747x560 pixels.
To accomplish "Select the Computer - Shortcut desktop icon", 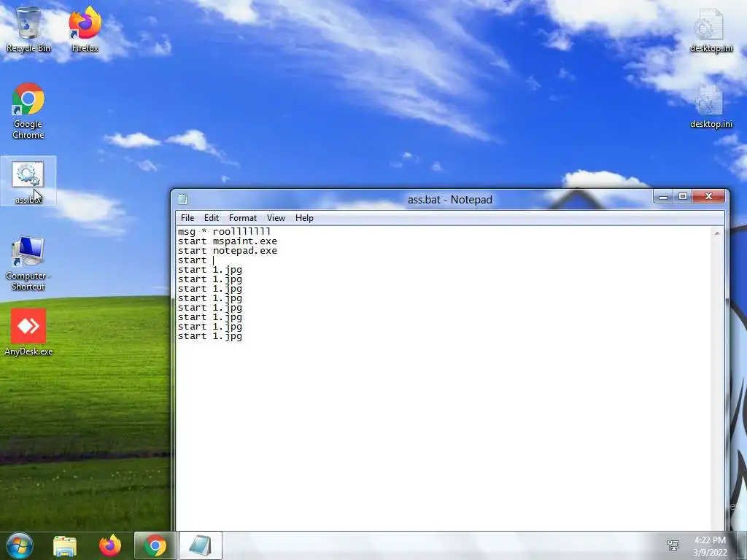I will pyautogui.click(x=28, y=263).
